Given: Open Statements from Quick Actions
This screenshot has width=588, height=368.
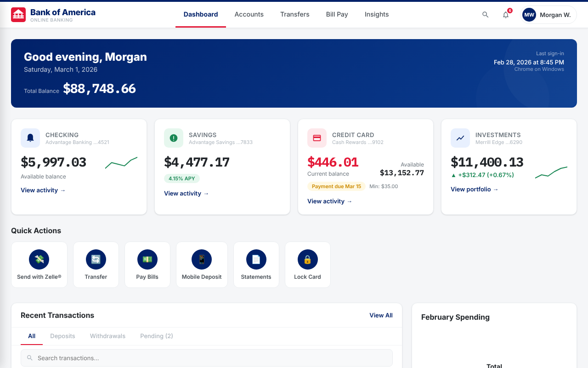Looking at the screenshot, I should (256, 259).
